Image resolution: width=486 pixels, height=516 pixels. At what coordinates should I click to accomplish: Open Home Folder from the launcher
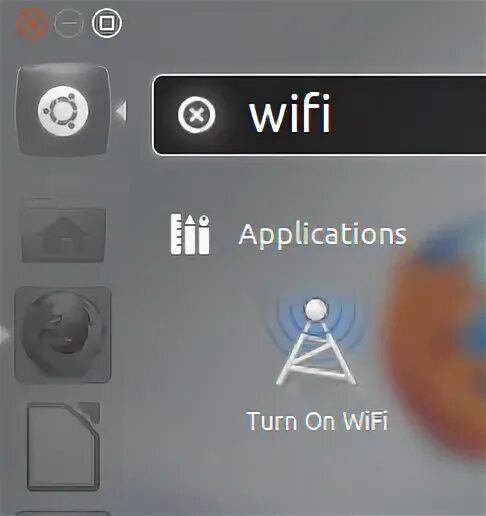pos(63,231)
